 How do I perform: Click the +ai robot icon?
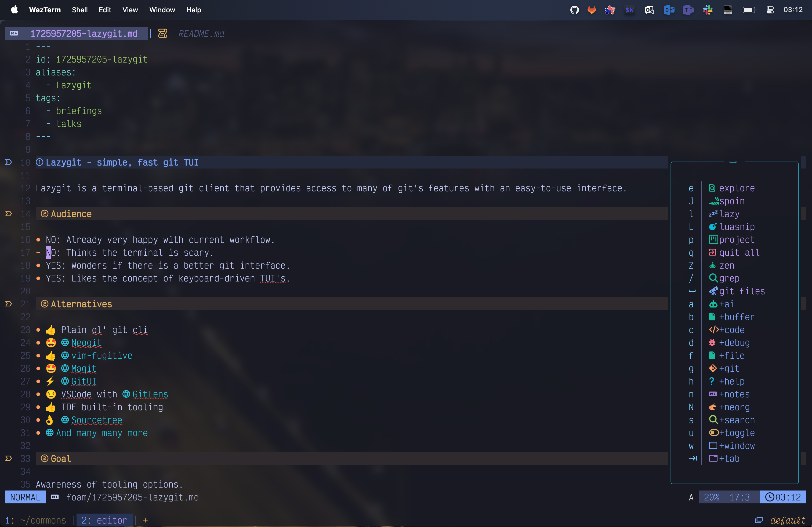pos(713,304)
